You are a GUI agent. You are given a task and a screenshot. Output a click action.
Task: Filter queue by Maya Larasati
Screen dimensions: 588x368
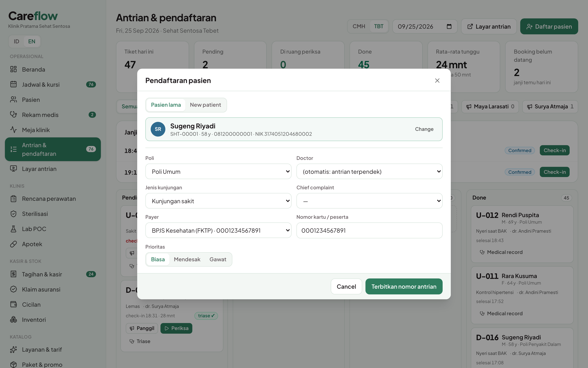click(490, 107)
